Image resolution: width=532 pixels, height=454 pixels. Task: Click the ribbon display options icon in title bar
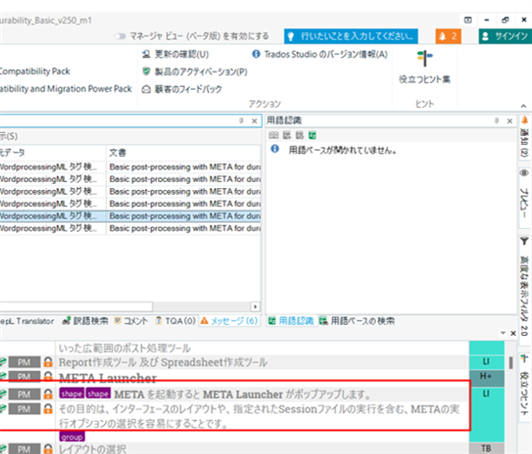pos(468,20)
